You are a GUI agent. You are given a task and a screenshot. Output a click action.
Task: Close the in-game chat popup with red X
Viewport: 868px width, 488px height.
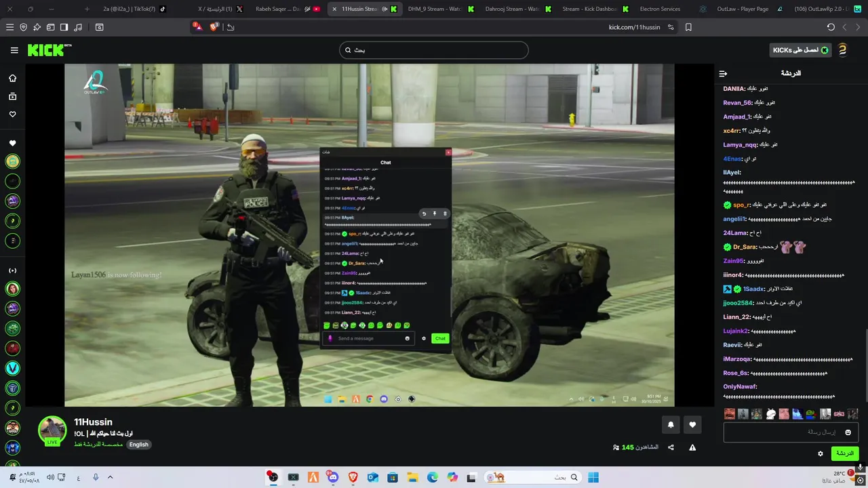click(448, 152)
